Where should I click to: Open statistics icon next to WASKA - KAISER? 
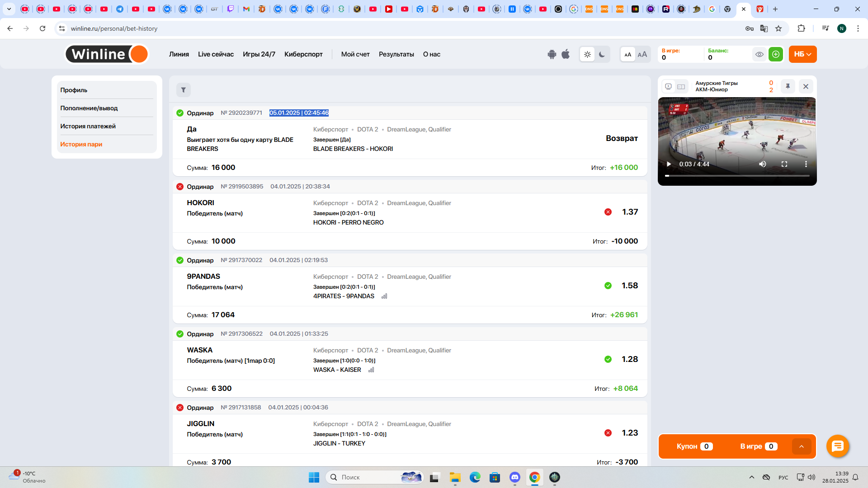click(x=371, y=370)
